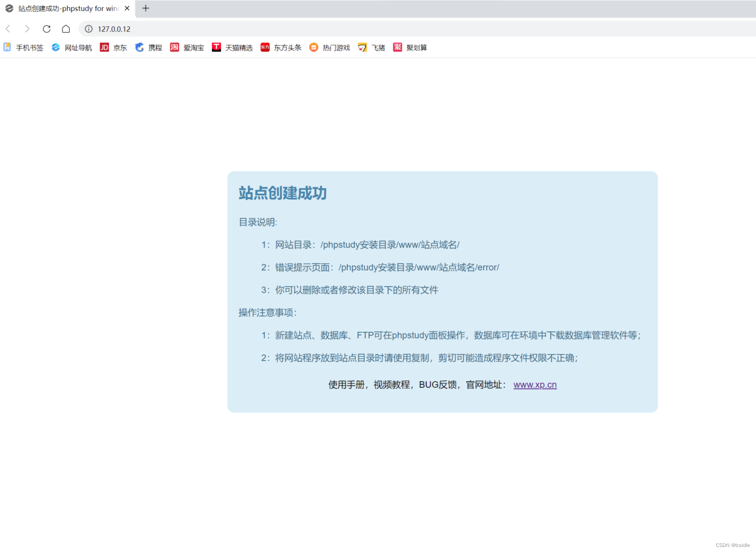Open the 手机书签 bookmarks folder
This screenshot has width=756, height=551.
(23, 47)
